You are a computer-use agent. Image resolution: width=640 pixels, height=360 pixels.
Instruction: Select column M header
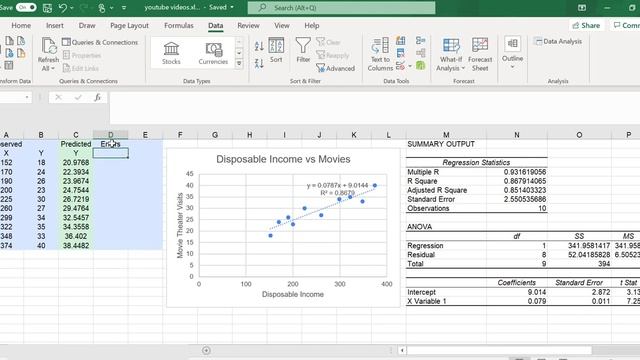point(446,135)
